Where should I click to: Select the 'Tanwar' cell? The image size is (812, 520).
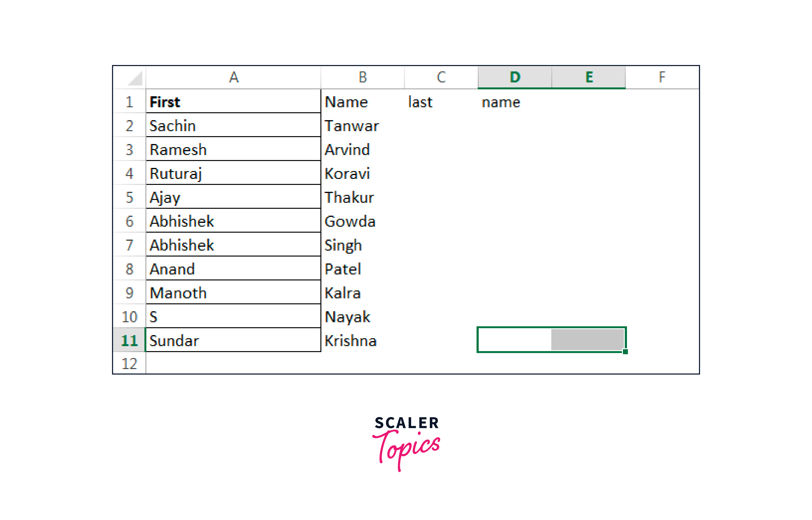point(362,126)
